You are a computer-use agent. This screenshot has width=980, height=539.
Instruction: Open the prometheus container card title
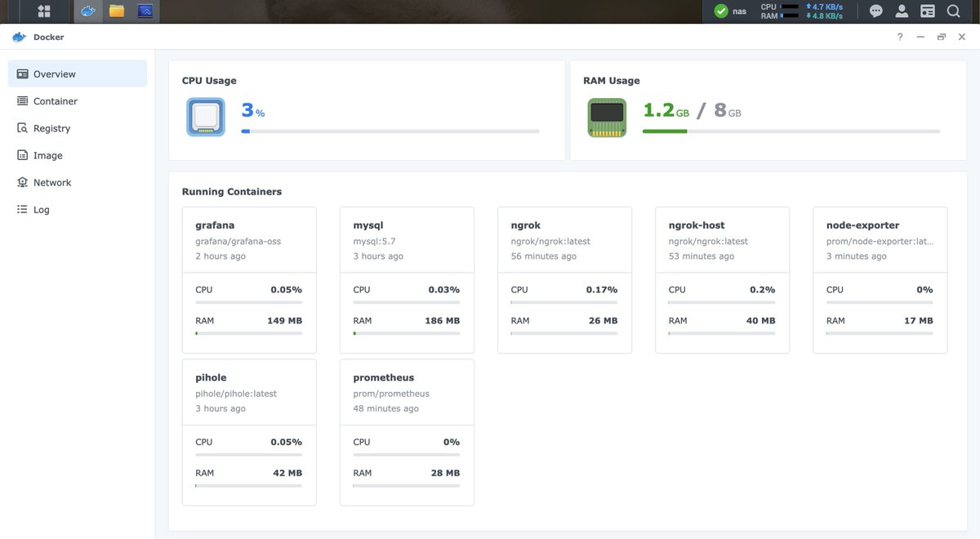[x=384, y=378]
